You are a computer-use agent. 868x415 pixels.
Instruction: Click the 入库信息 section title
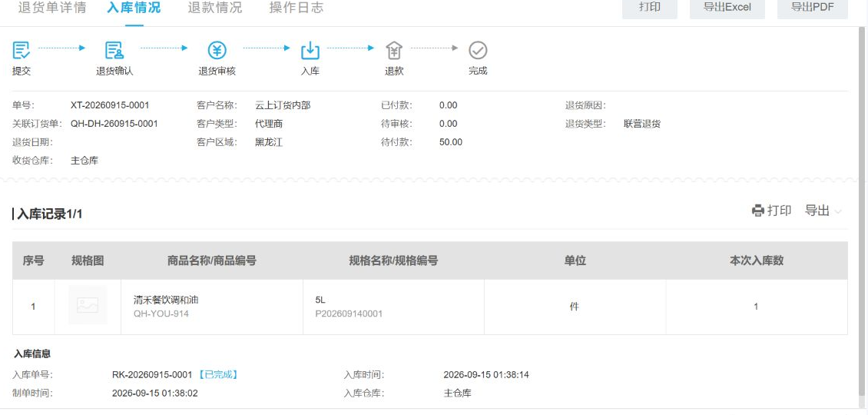(33, 354)
